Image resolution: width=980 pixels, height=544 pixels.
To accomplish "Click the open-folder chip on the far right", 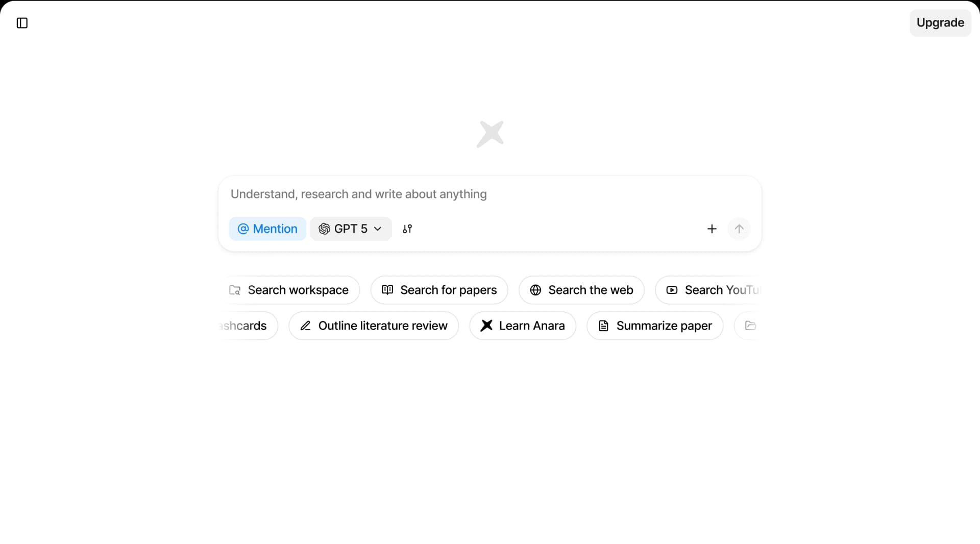I will 750,326.
